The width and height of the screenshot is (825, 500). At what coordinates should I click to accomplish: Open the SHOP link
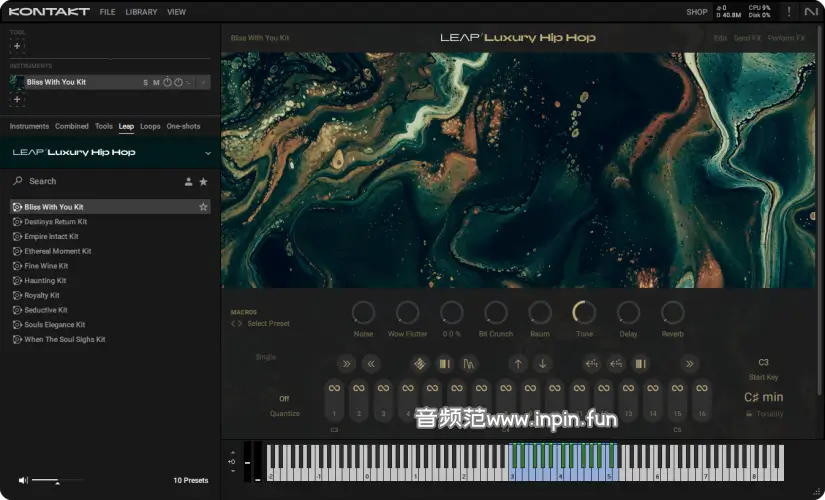tap(696, 12)
